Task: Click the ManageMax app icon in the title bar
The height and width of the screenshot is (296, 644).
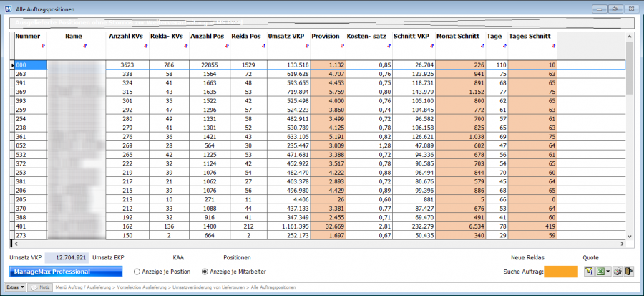Action: click(x=8, y=9)
